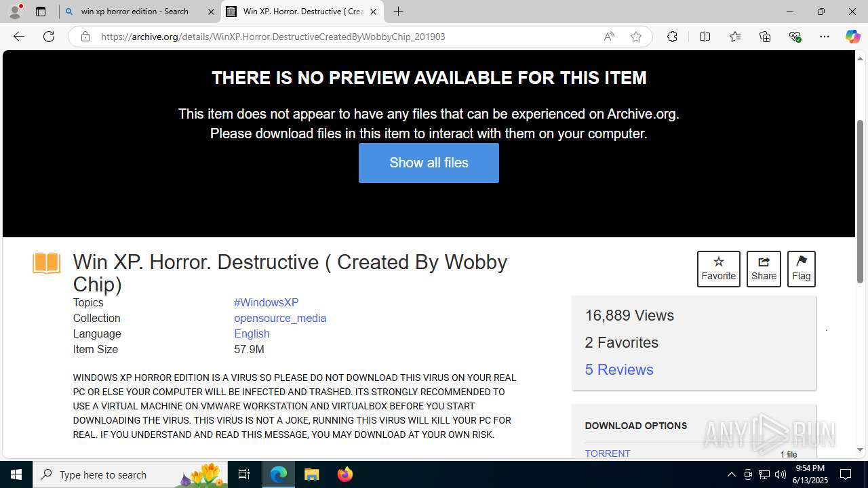This screenshot has height=488, width=868.
Task: Add this page to favorites star
Action: pyautogui.click(x=635, y=37)
